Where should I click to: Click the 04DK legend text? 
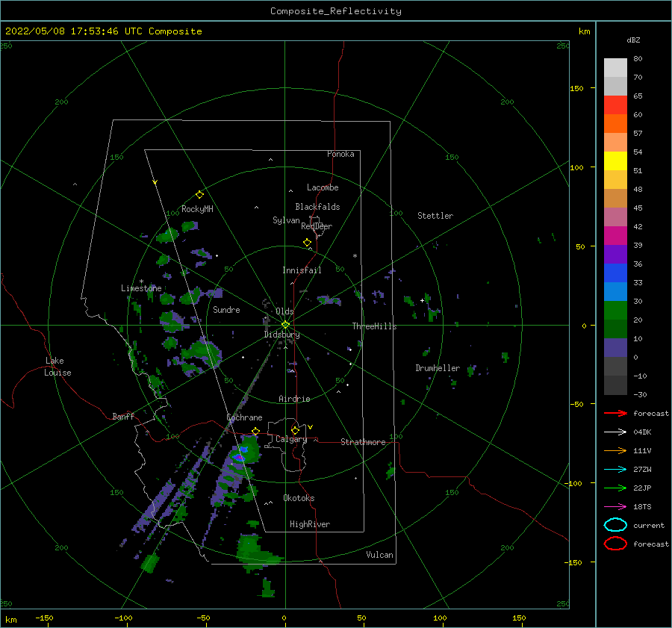click(x=642, y=432)
